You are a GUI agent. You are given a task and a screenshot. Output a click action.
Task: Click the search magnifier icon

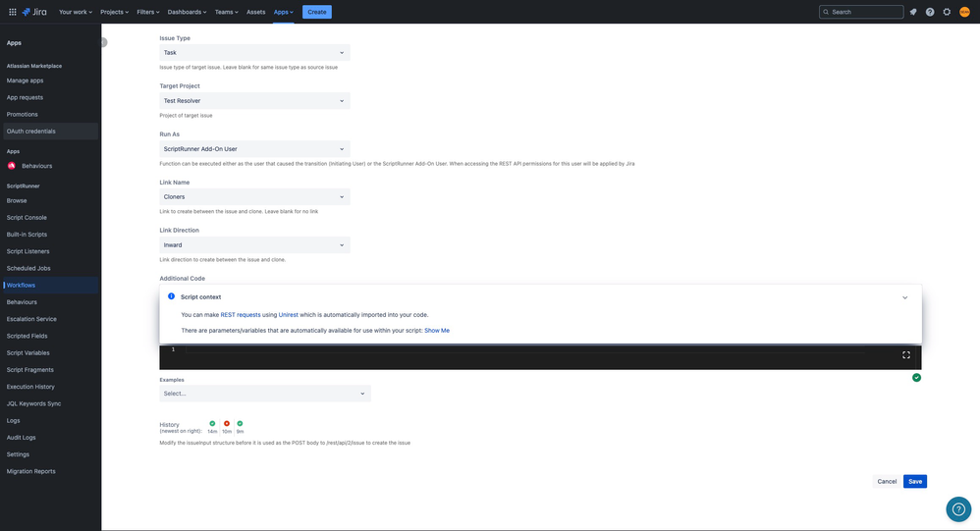point(826,12)
